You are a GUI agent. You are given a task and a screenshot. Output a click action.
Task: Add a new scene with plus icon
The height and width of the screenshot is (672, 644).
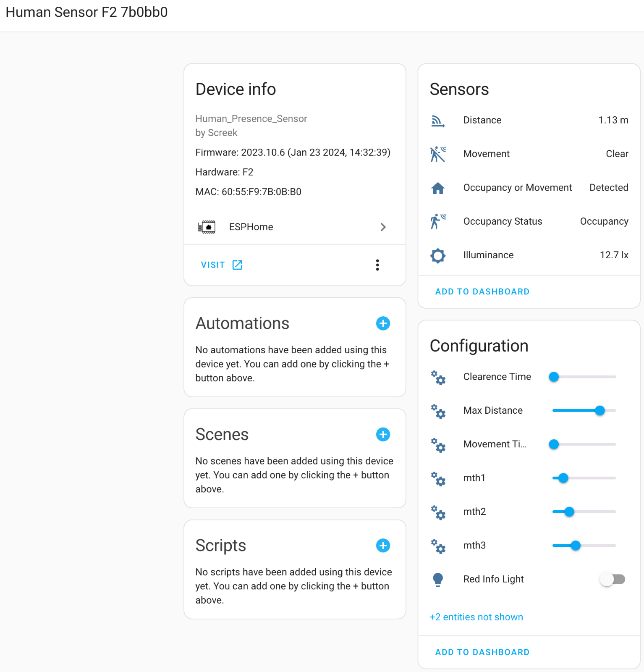tap(383, 434)
